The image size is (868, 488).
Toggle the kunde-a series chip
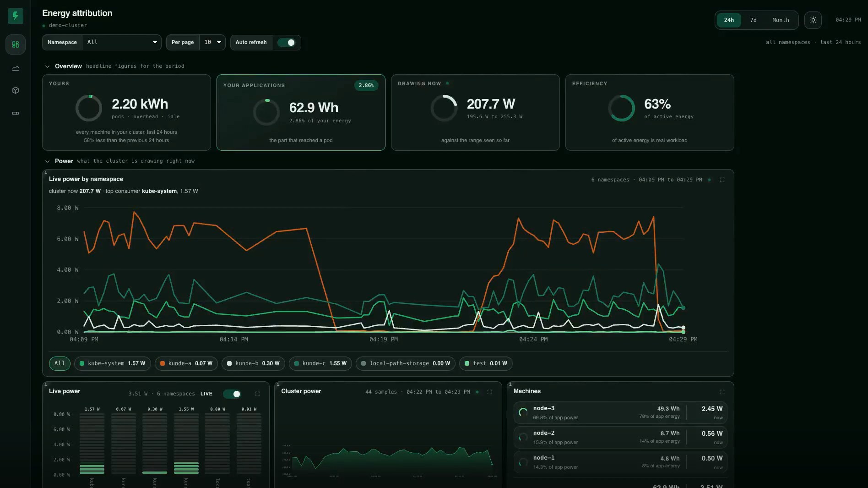186,363
